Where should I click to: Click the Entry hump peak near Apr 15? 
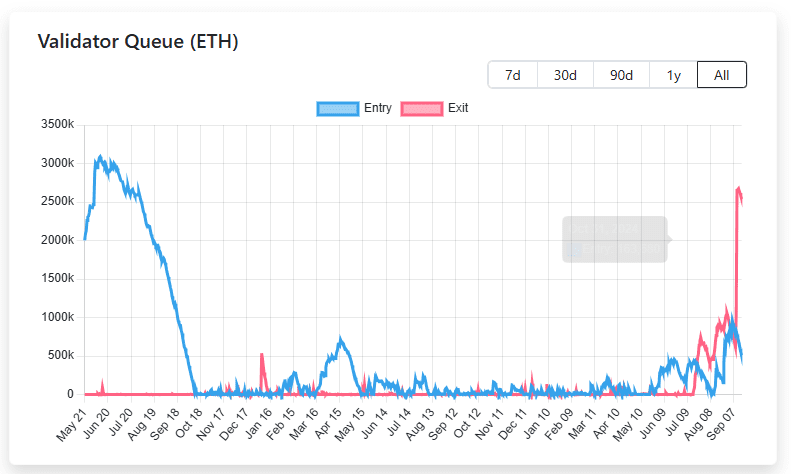tap(341, 340)
